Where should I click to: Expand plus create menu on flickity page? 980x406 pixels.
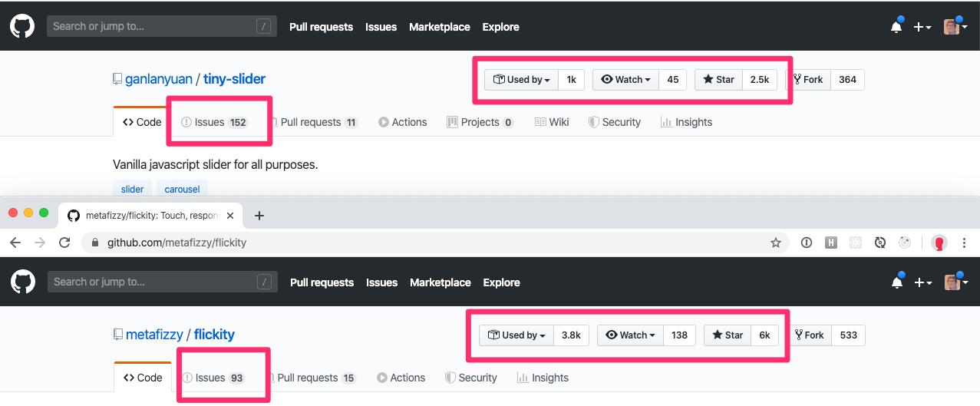pos(922,282)
